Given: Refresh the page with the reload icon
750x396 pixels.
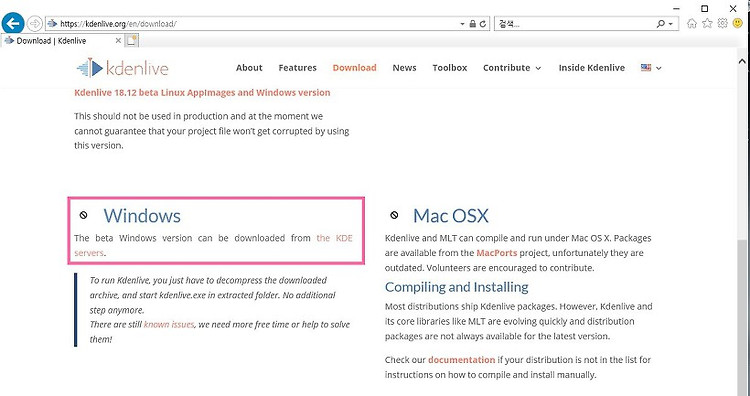Looking at the screenshot, I should (x=483, y=23).
